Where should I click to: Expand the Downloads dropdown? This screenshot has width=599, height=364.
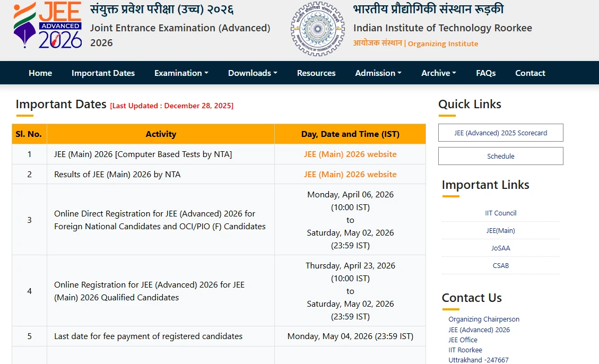(252, 73)
